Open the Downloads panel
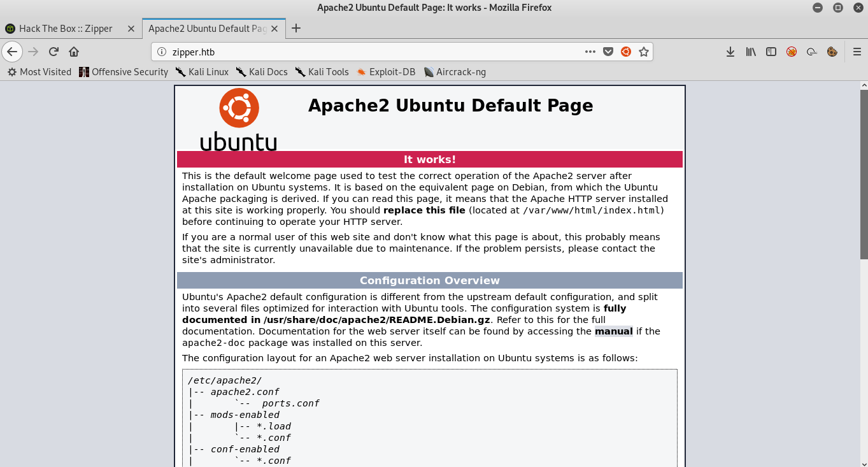Screen dimensions: 868x467 coord(730,52)
